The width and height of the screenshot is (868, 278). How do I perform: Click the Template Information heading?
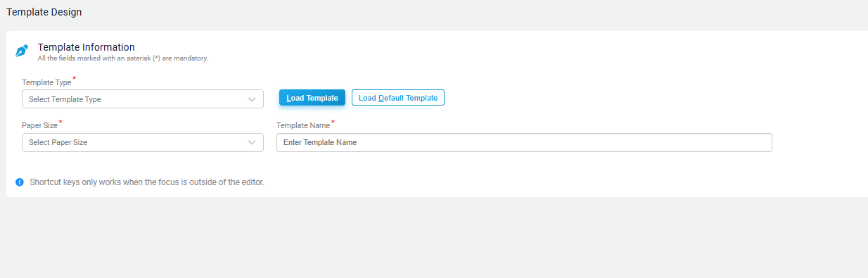(x=87, y=47)
